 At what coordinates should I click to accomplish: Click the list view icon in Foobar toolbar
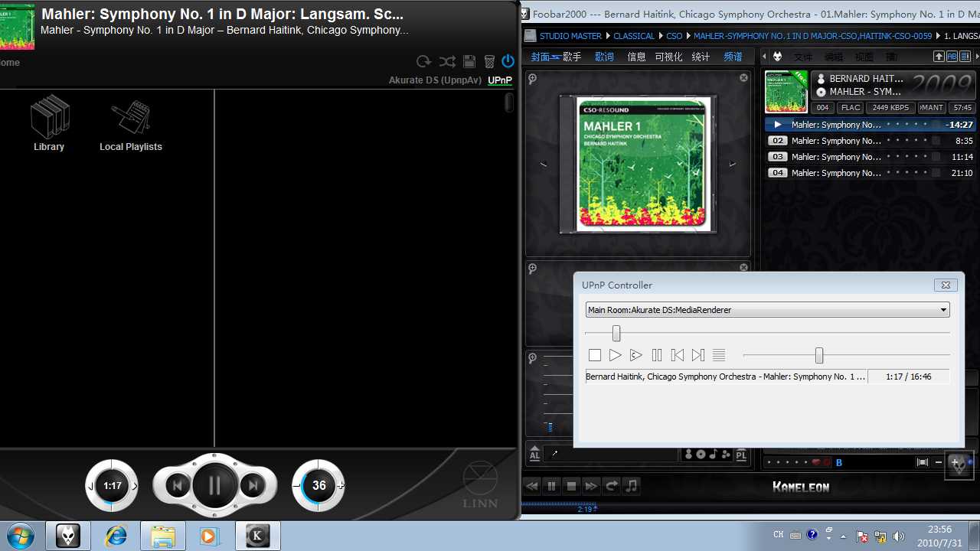[x=965, y=57]
